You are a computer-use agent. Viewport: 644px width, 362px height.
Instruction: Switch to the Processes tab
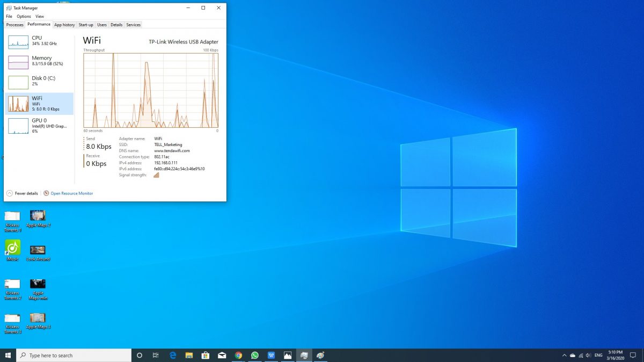point(14,25)
